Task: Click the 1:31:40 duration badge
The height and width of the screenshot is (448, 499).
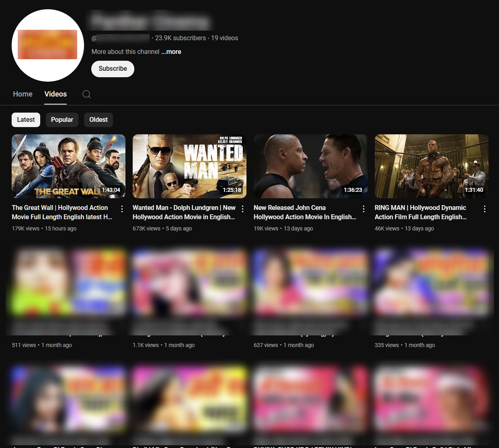Action: tap(474, 190)
